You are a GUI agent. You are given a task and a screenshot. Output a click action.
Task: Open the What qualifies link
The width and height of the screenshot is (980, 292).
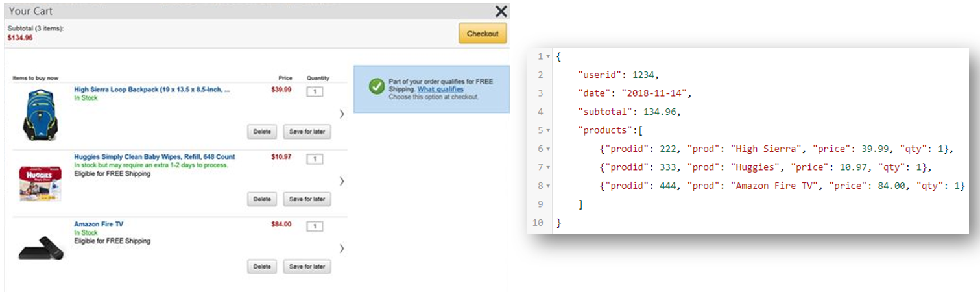(x=440, y=89)
